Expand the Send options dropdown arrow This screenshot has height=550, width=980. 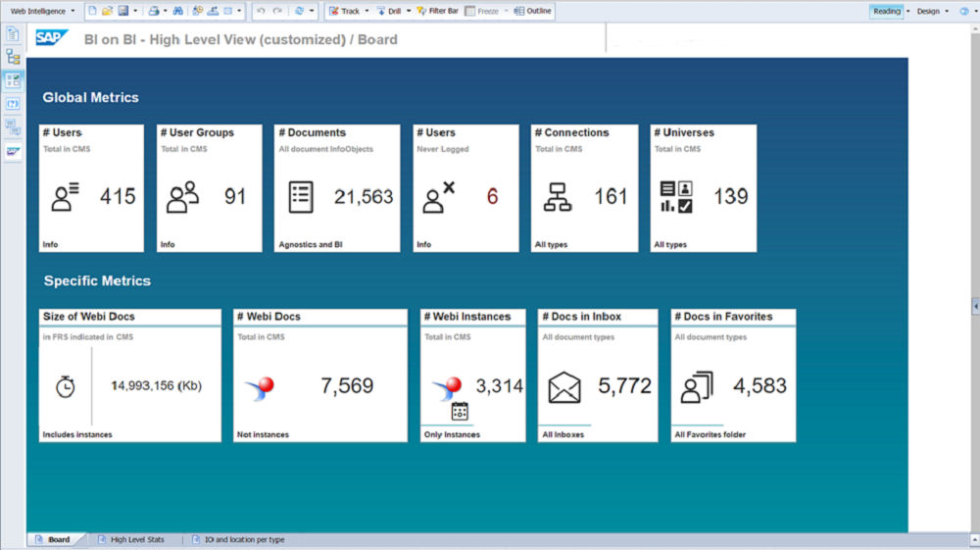(x=239, y=11)
